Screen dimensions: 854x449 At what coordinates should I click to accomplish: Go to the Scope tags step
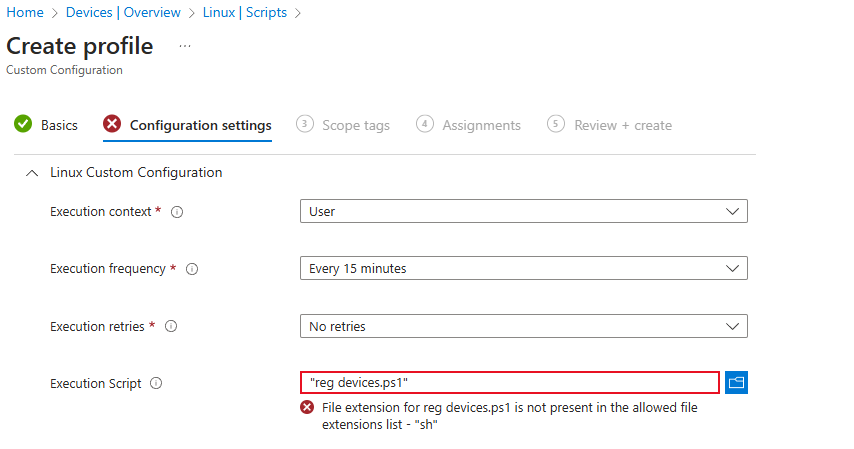click(355, 125)
